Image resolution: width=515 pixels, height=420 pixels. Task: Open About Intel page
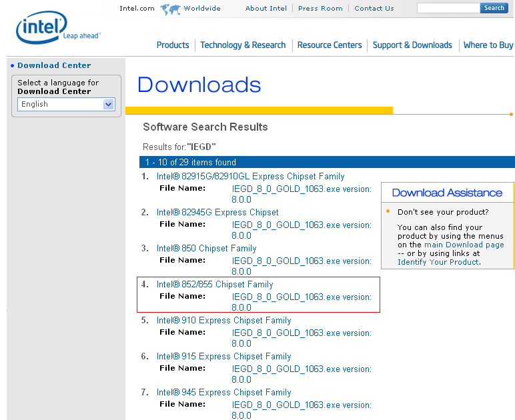[x=266, y=9]
